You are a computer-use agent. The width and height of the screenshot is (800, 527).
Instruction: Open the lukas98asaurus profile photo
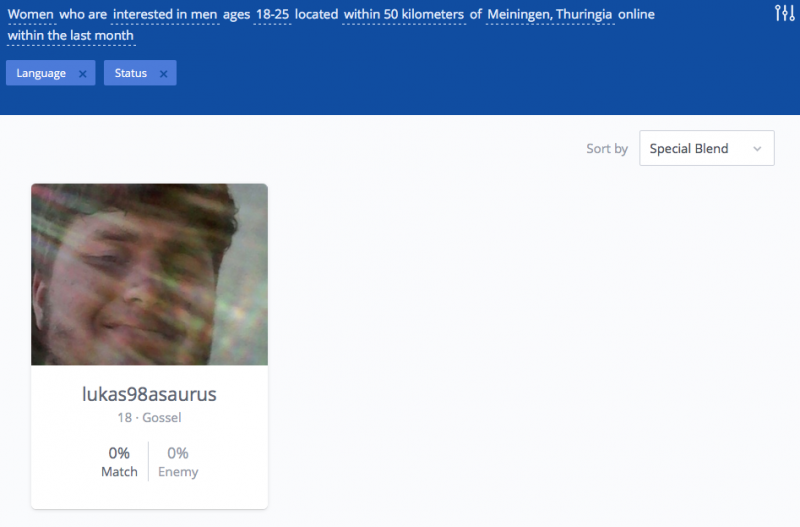149,274
